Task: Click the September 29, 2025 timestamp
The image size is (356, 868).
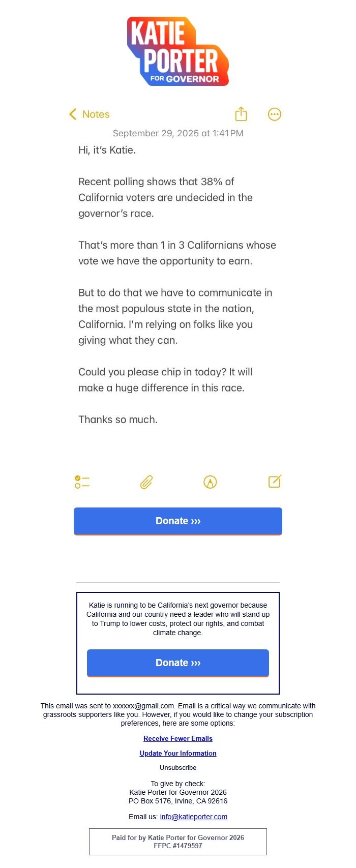Action: click(178, 133)
